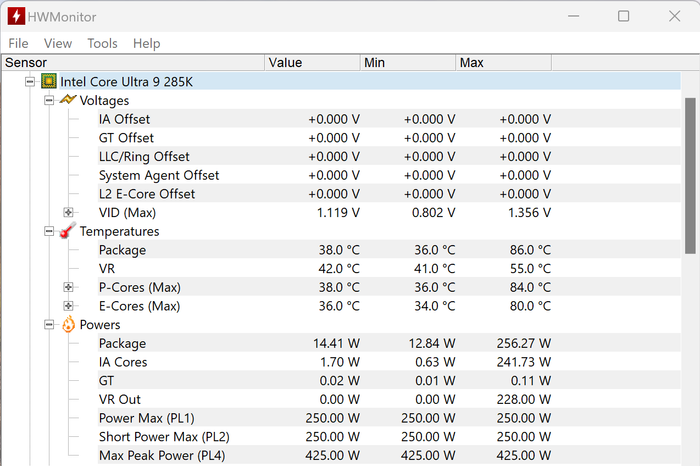Image resolution: width=700 pixels, height=466 pixels.
Task: Collapse the Voltages section
Action: coord(49,100)
